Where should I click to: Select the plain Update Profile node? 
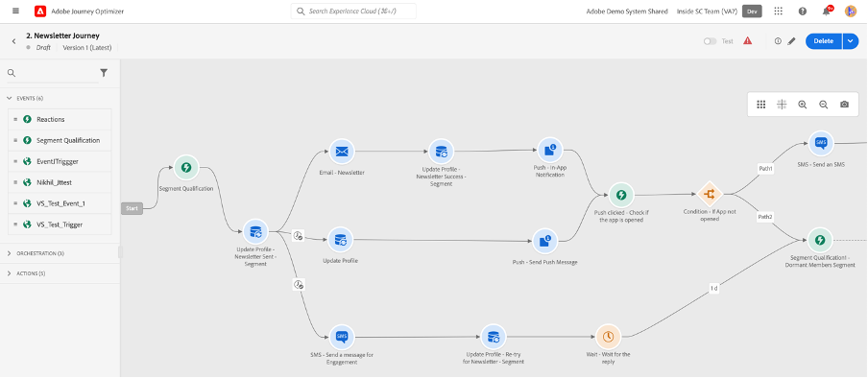340,240
